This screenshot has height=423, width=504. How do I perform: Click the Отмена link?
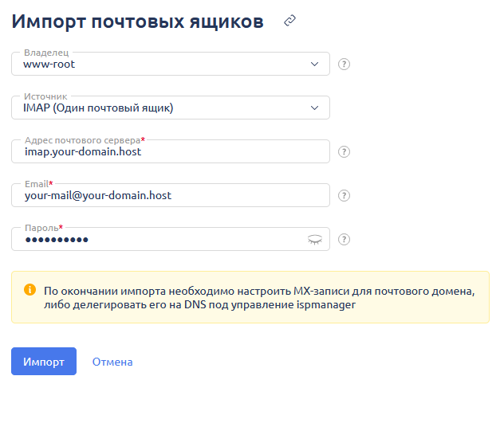click(x=112, y=362)
